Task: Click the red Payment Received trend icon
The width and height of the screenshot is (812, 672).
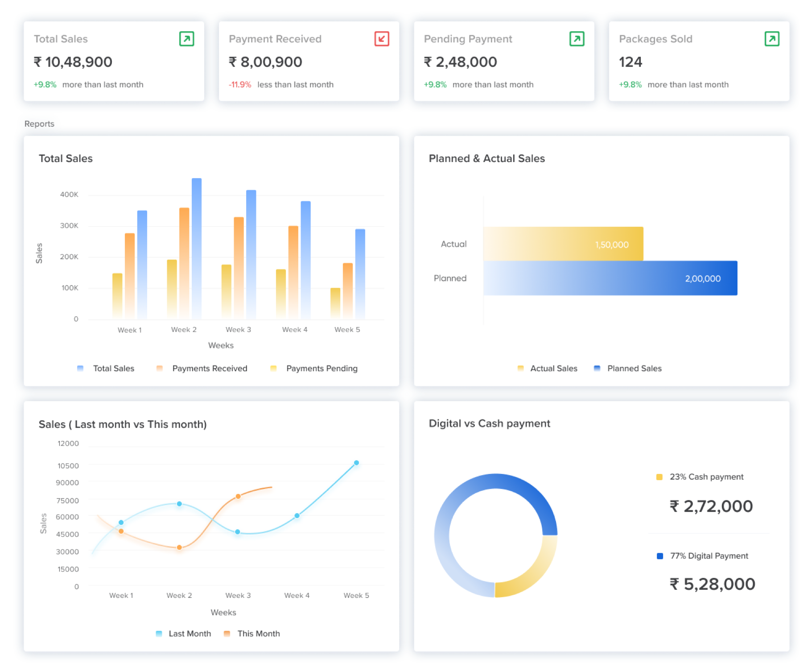Action: pos(382,39)
